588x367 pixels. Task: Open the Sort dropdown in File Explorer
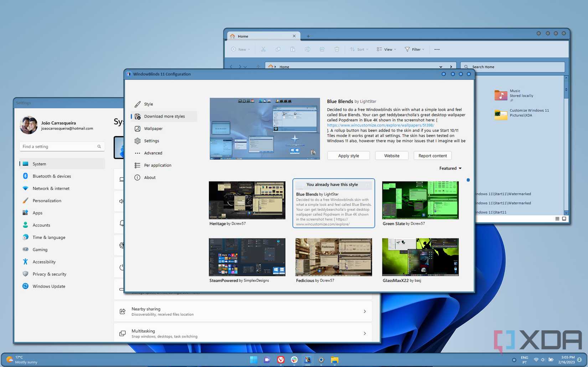tap(359, 49)
